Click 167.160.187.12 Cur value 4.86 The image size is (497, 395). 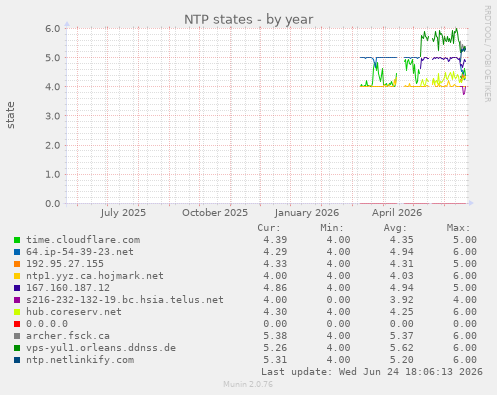point(275,288)
